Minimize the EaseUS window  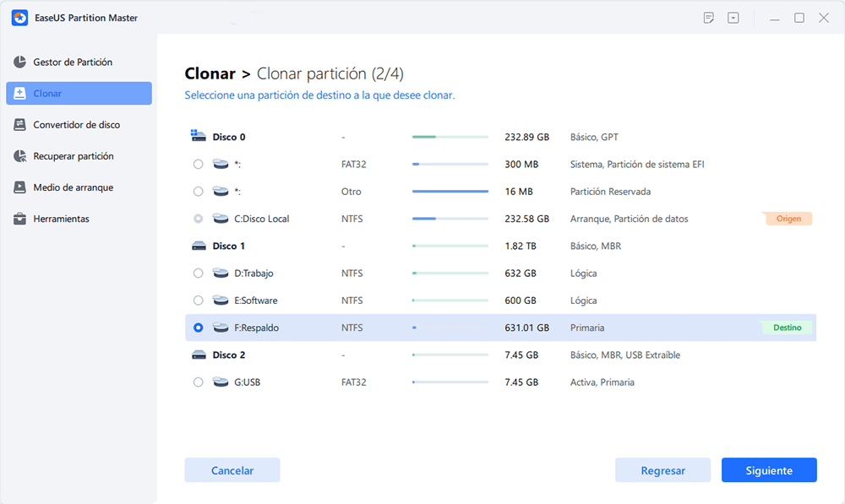click(x=775, y=19)
